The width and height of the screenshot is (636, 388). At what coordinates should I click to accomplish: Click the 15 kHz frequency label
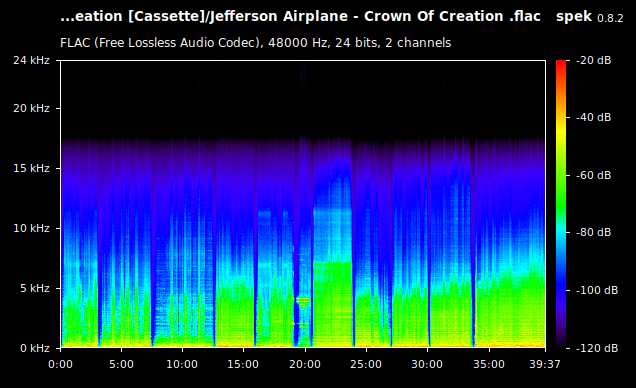[x=31, y=168]
